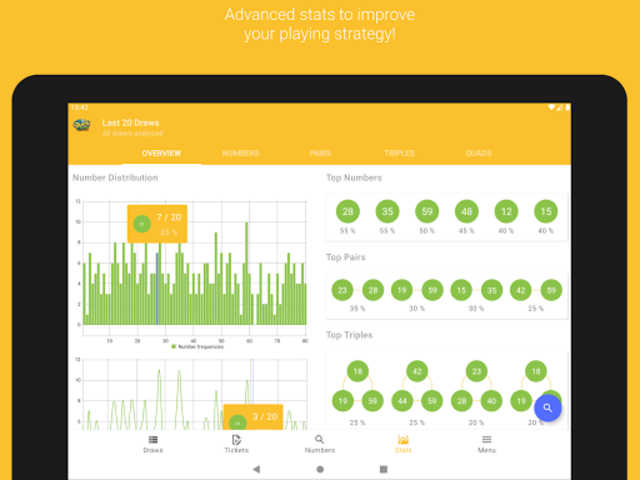Switch to the TRIPLES tab
The width and height of the screenshot is (640, 480).
click(x=399, y=153)
